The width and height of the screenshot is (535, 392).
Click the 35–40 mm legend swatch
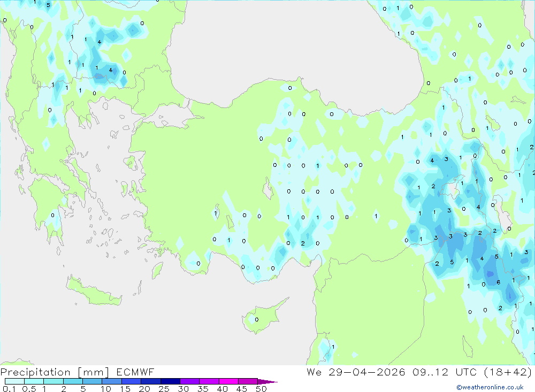coord(209,381)
